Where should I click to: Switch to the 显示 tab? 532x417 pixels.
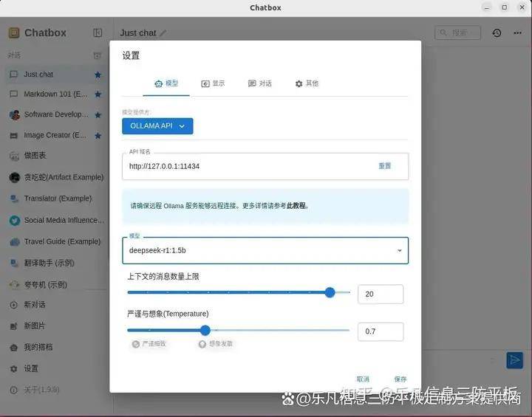(x=213, y=83)
